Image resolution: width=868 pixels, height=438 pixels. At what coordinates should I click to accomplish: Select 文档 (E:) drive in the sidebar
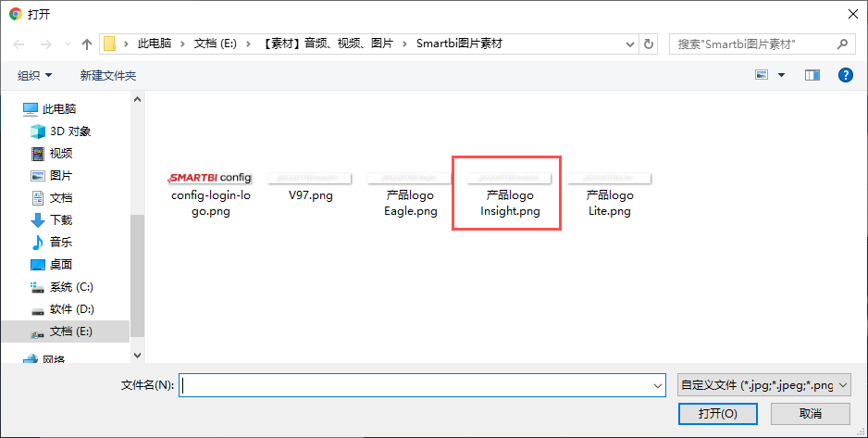pos(65,332)
